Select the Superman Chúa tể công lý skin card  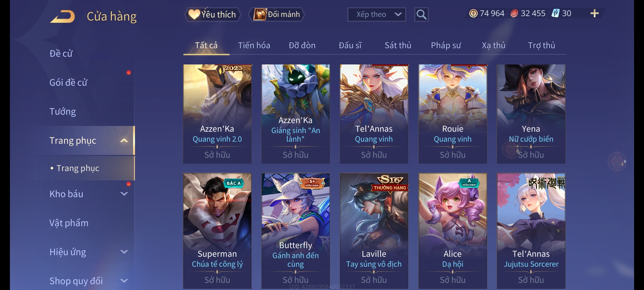coord(217,231)
